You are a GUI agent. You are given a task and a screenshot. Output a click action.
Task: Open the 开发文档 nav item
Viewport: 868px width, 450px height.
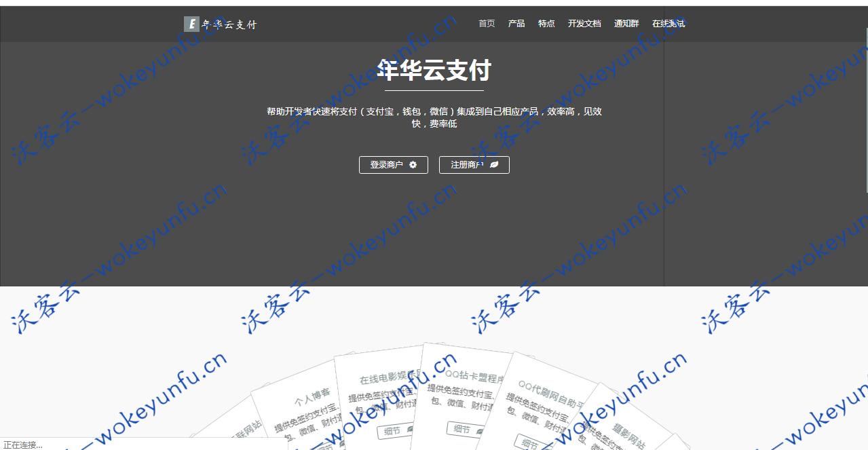(584, 24)
